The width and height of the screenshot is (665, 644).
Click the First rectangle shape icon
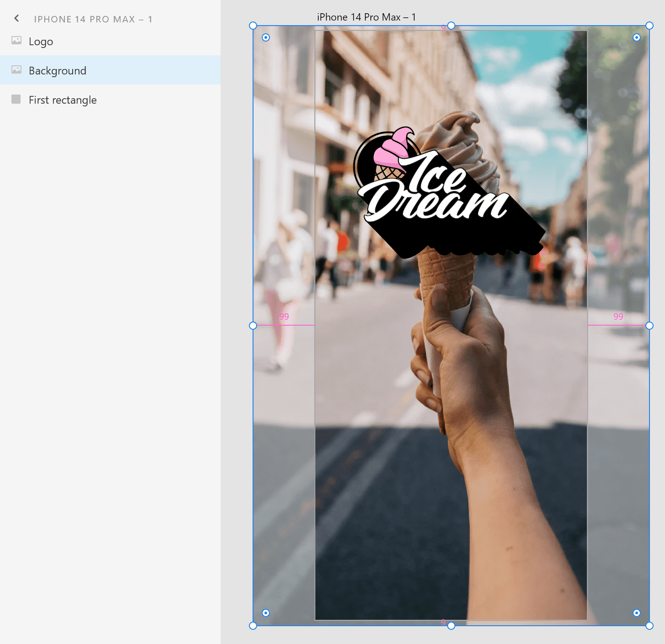16,99
